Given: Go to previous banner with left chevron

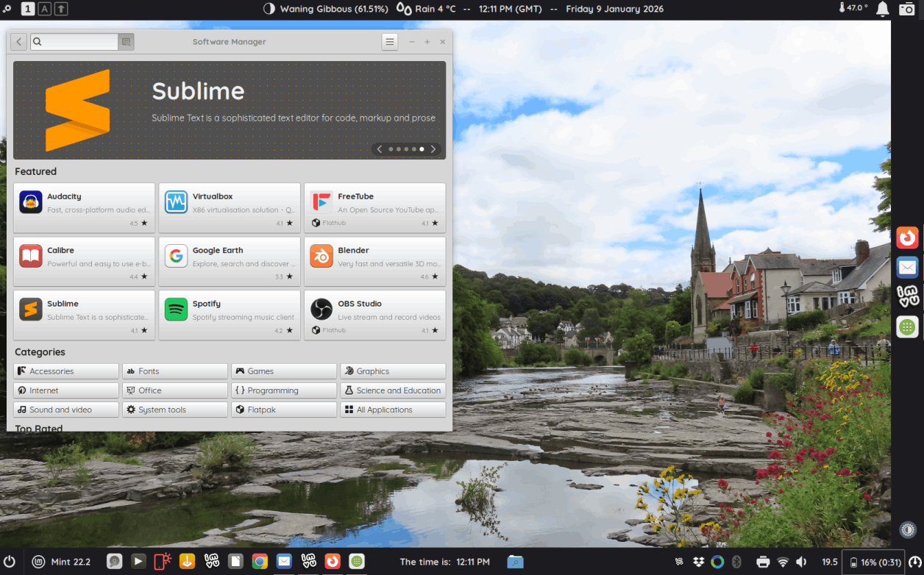Looking at the screenshot, I should [x=380, y=149].
